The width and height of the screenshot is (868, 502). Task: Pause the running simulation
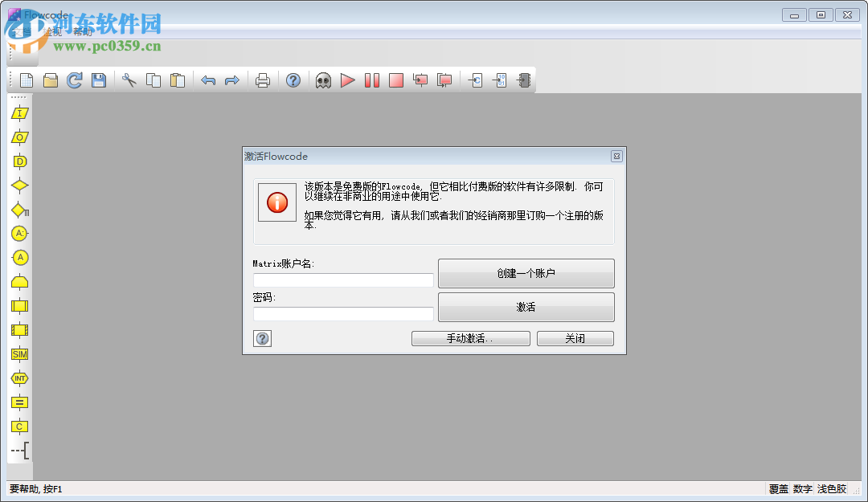click(371, 80)
